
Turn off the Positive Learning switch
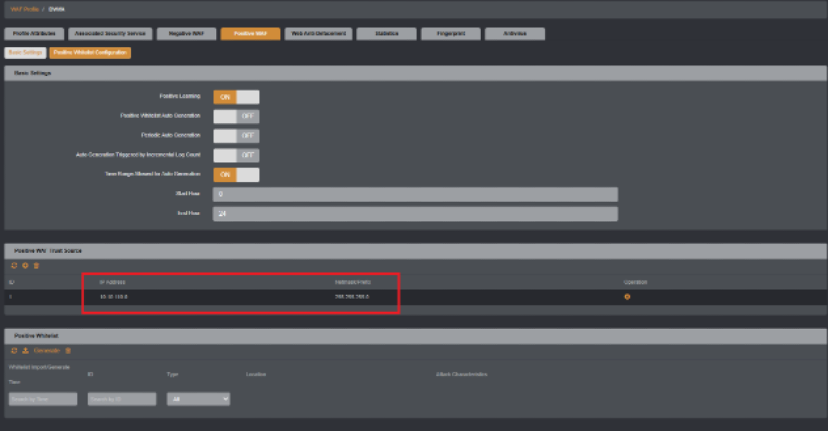coord(236,97)
